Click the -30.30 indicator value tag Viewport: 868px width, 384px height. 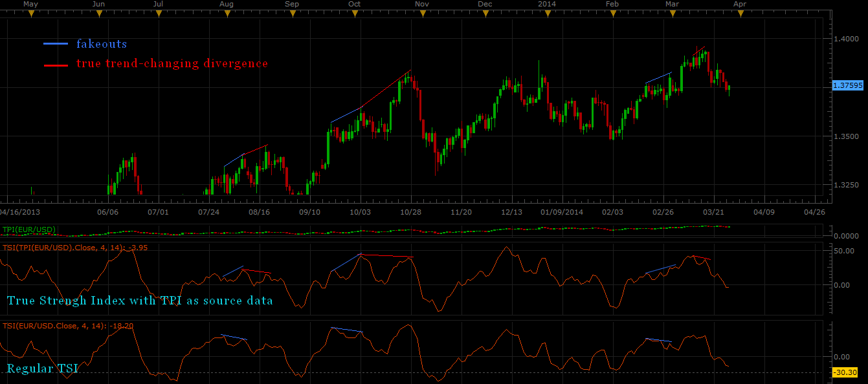(x=845, y=372)
